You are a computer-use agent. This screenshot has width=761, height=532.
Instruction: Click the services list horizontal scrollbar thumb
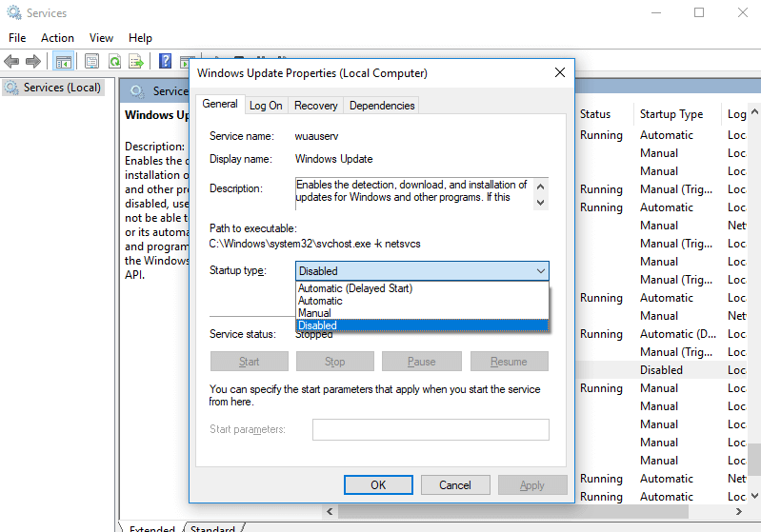[x=513, y=512]
